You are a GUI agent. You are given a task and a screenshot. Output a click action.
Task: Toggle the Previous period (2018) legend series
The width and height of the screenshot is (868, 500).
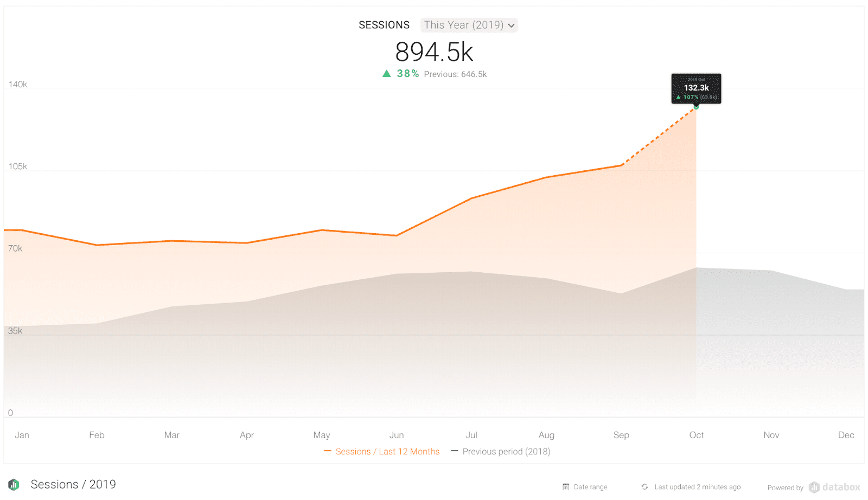click(506, 452)
